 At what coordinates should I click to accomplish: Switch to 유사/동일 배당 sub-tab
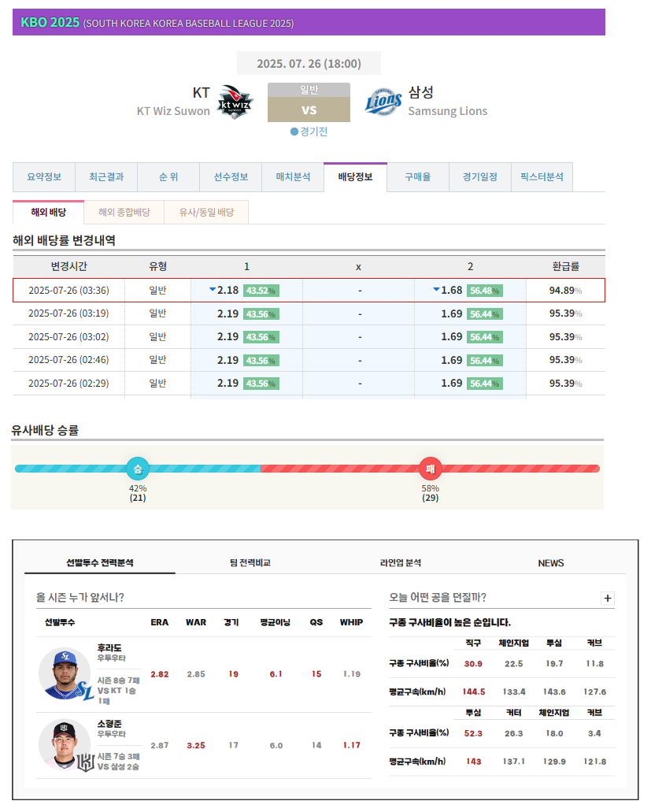206,213
